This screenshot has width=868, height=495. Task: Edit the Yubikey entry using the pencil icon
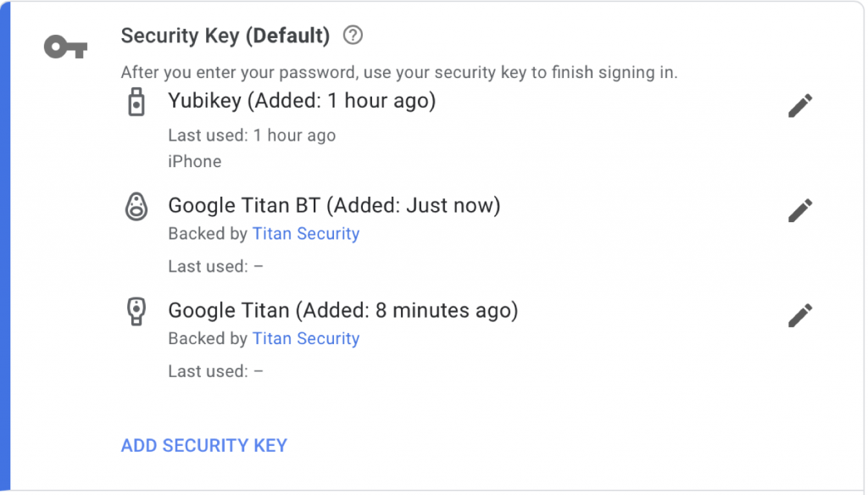point(799,105)
